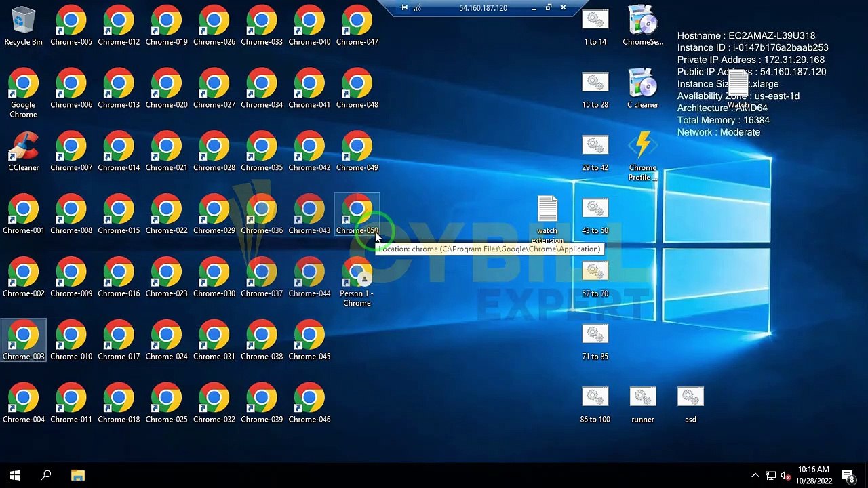Select the '29 to 42' batch file
The height and width of the screenshot is (488, 868).
pos(595,153)
